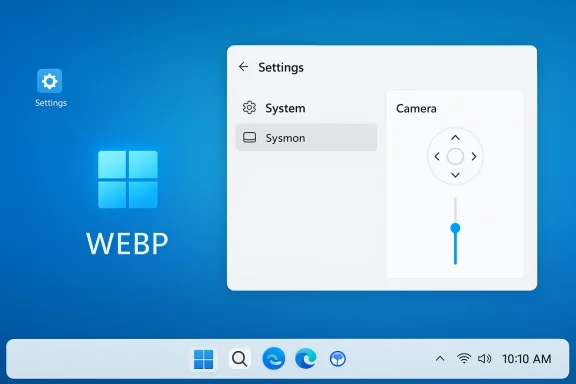Viewport: 576px width, 384px height.
Task: Pan camera left with the left chevron
Action: point(437,157)
